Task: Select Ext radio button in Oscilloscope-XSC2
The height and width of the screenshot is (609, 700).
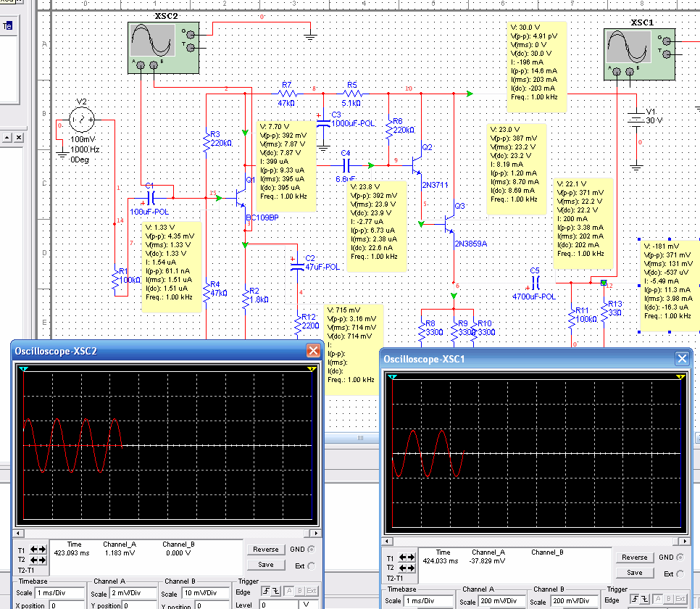Action: (311, 565)
